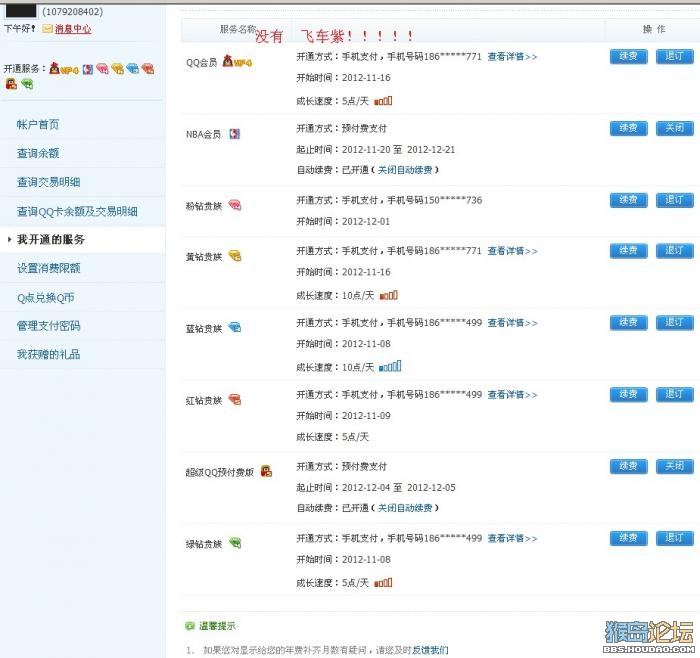Click the account number 1079208402
The image size is (700, 658).
(x=72, y=12)
